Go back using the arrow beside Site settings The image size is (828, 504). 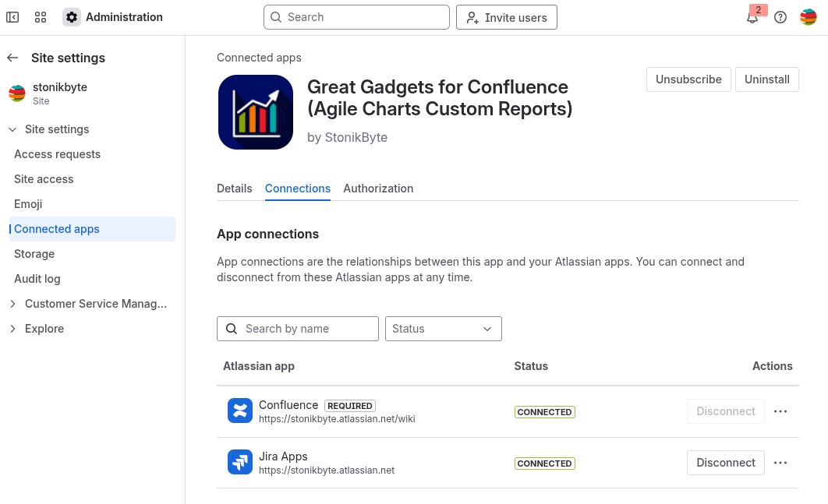(x=12, y=58)
